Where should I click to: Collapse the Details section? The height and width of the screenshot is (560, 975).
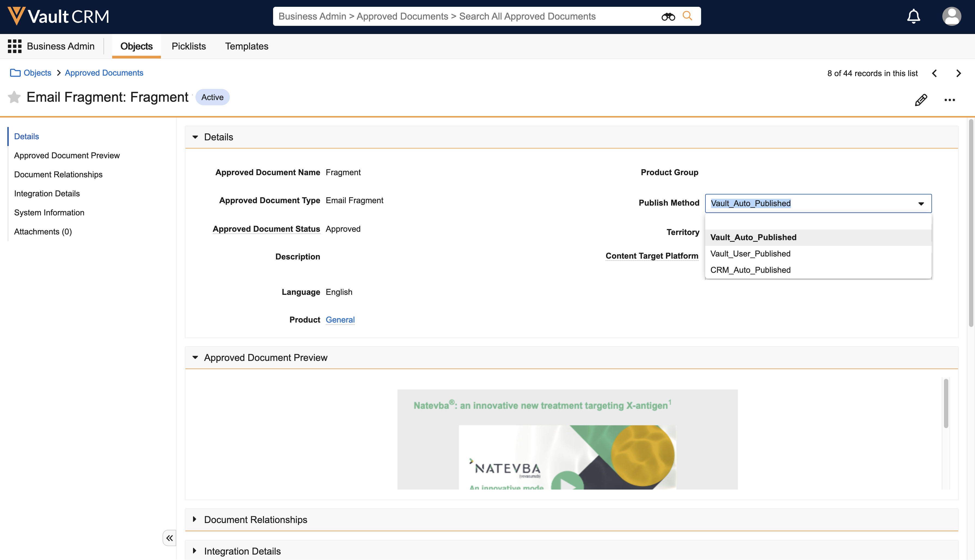pyautogui.click(x=195, y=137)
